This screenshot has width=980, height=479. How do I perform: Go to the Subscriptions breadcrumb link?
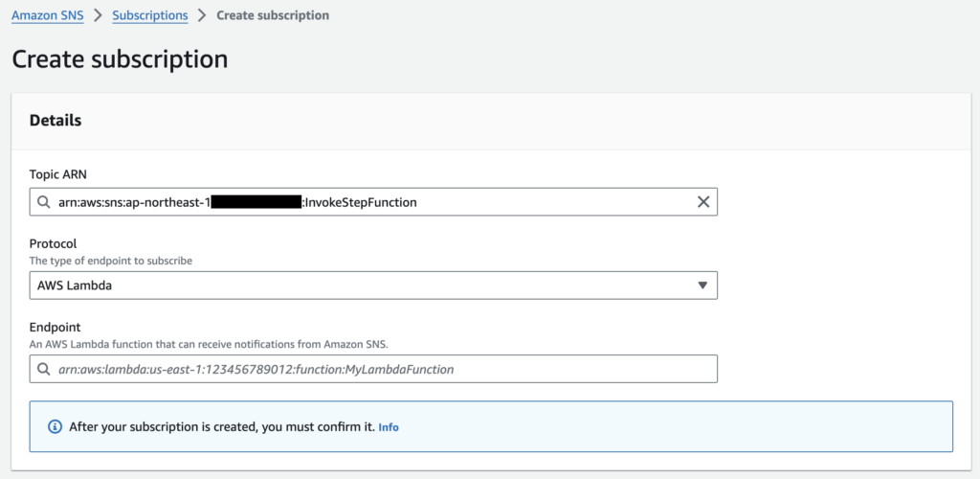pyautogui.click(x=150, y=15)
